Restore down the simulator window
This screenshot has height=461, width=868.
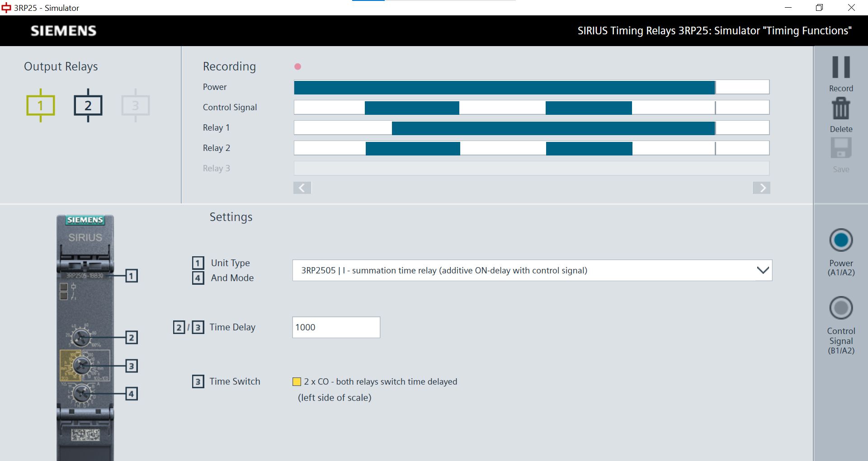[x=819, y=8]
